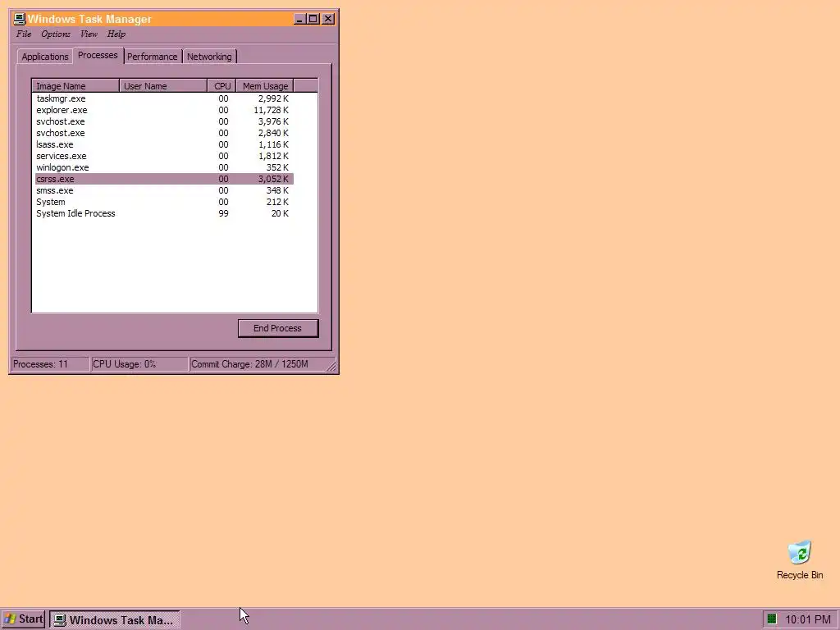Close the Task Manager window
840x630 pixels.
(x=328, y=19)
